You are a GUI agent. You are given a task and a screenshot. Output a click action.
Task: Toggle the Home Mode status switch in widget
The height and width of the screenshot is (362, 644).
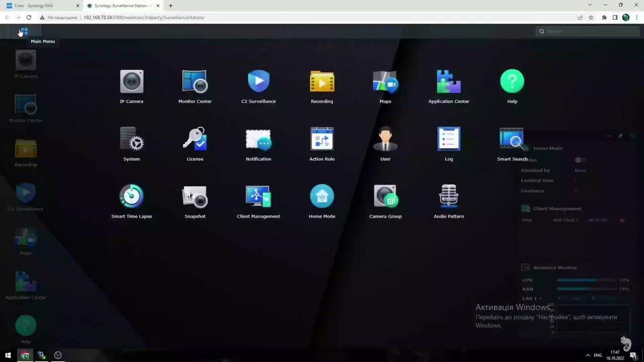click(x=579, y=160)
